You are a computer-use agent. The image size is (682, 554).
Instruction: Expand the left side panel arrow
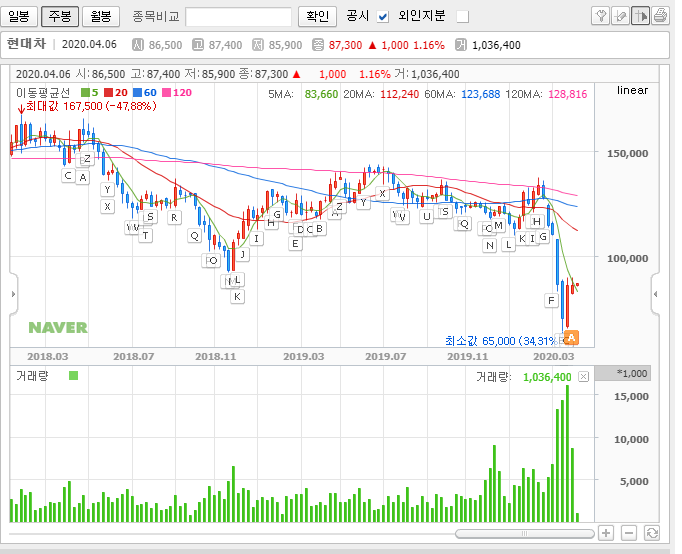coord(13,294)
